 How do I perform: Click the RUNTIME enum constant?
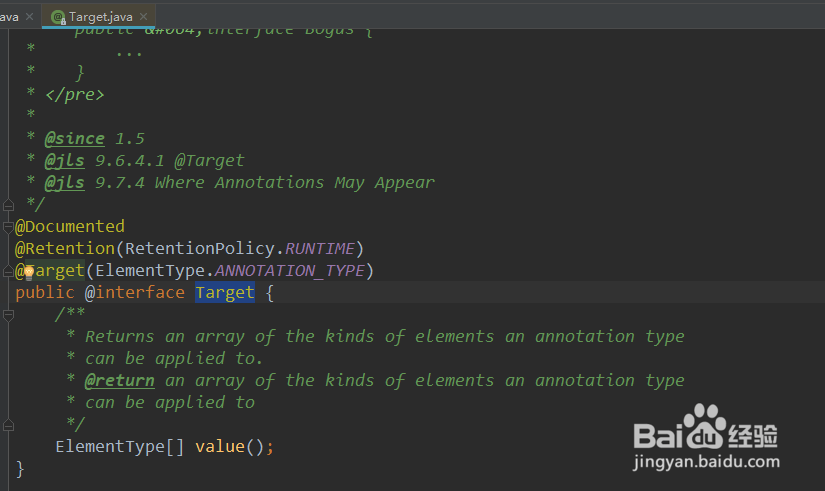click(x=320, y=248)
